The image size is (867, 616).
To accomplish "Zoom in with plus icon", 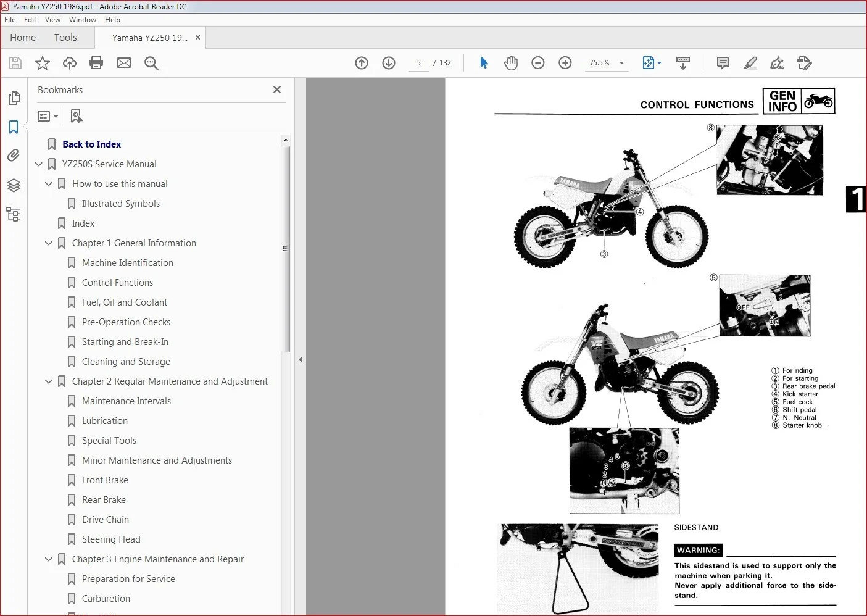I will coord(565,63).
